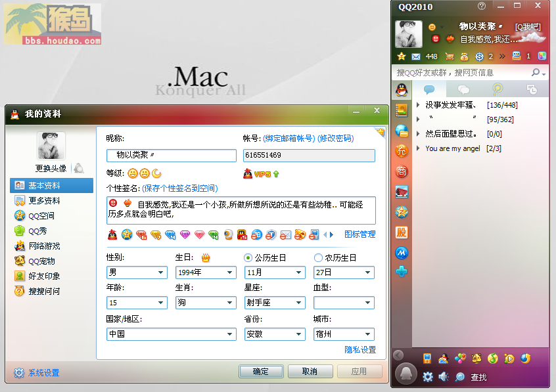Expand the You are my angel group
The height and width of the screenshot is (392, 556).
coord(418,148)
